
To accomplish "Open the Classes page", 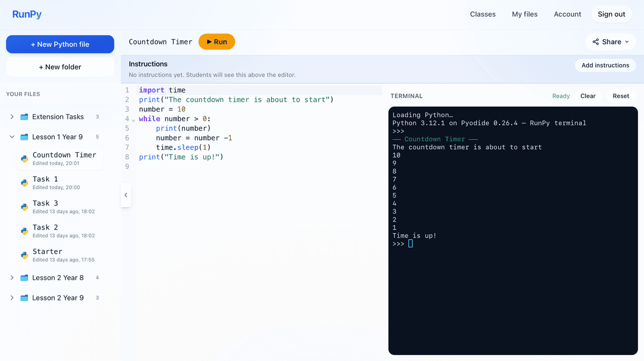I will pos(482,14).
